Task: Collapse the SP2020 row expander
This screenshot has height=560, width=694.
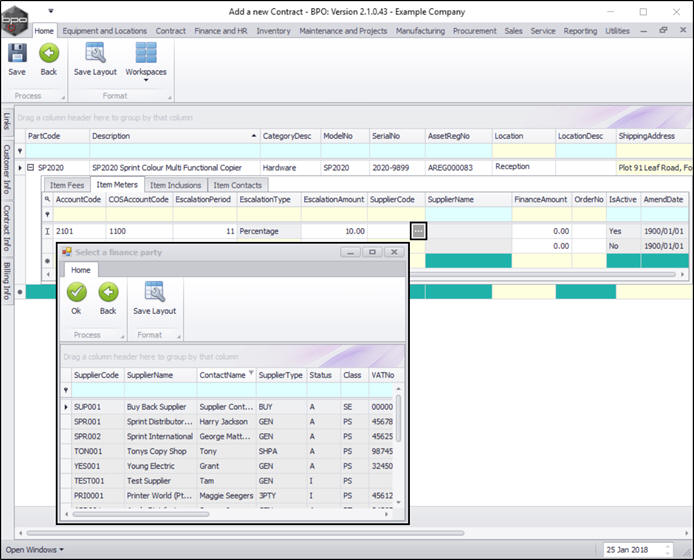Action: tap(31, 167)
